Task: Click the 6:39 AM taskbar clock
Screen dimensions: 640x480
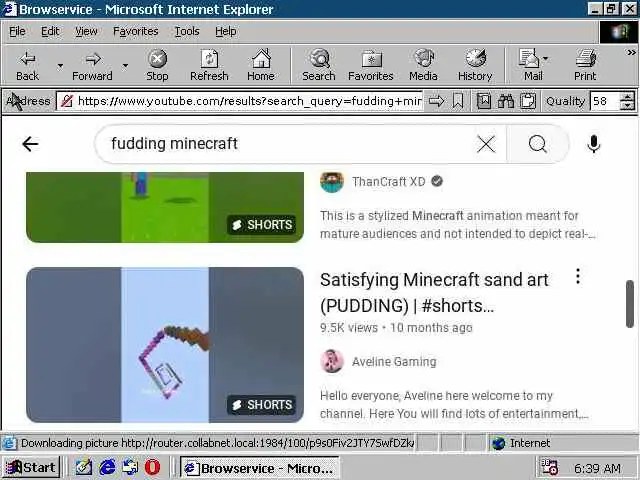Action: pos(598,468)
